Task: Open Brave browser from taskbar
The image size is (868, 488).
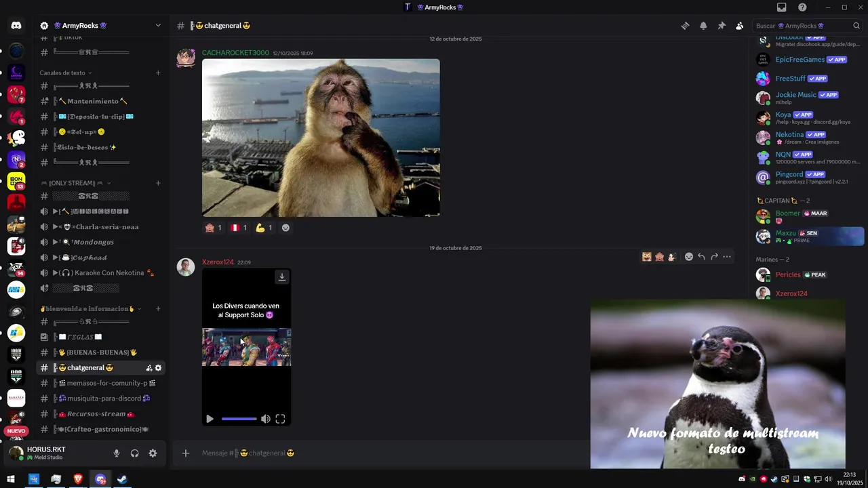Action: point(78,479)
